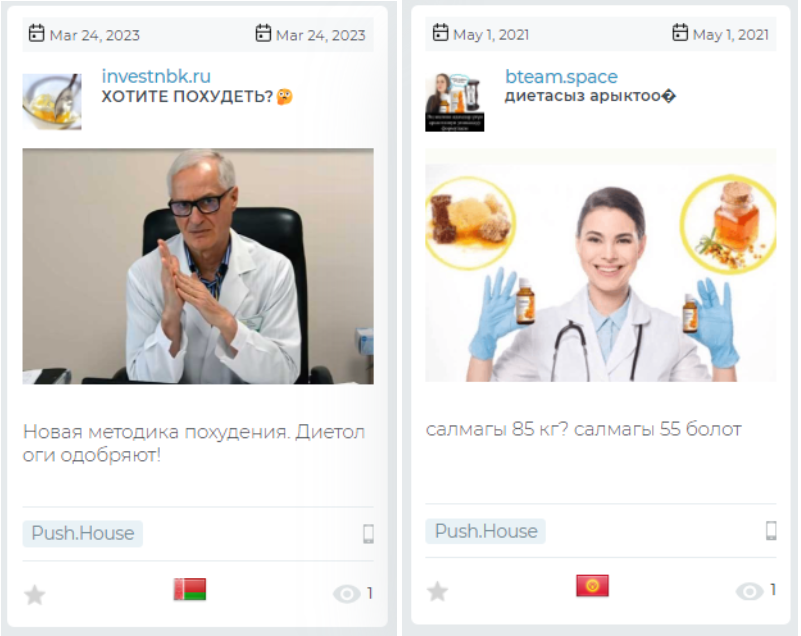This screenshot has width=801, height=636.
Task: Click the smiling nurse with bottles ad image
Action: 601,265
